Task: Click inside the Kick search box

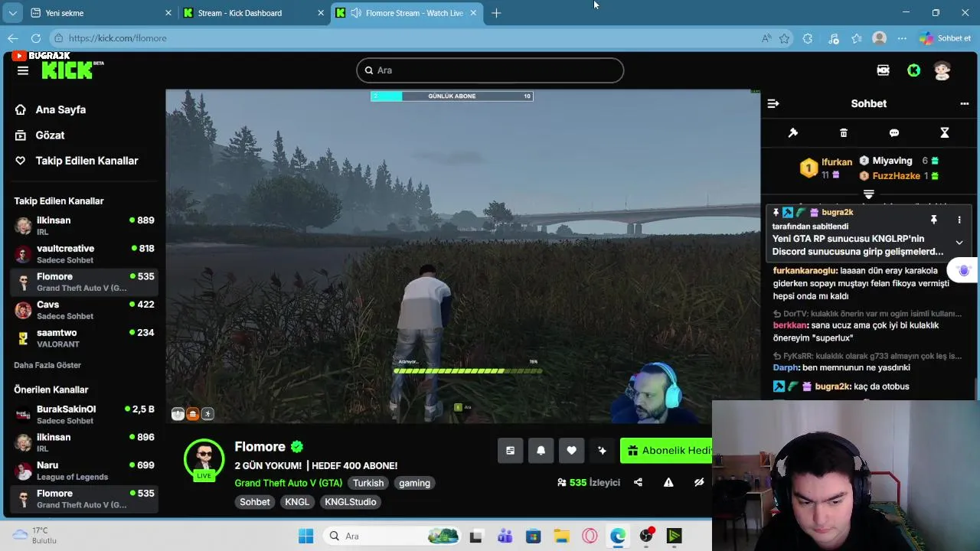Action: point(490,70)
